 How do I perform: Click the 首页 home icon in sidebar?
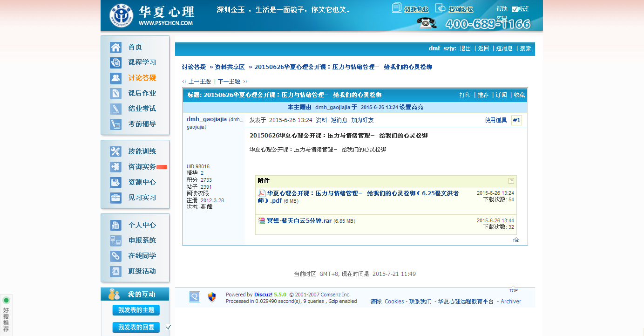click(x=115, y=48)
